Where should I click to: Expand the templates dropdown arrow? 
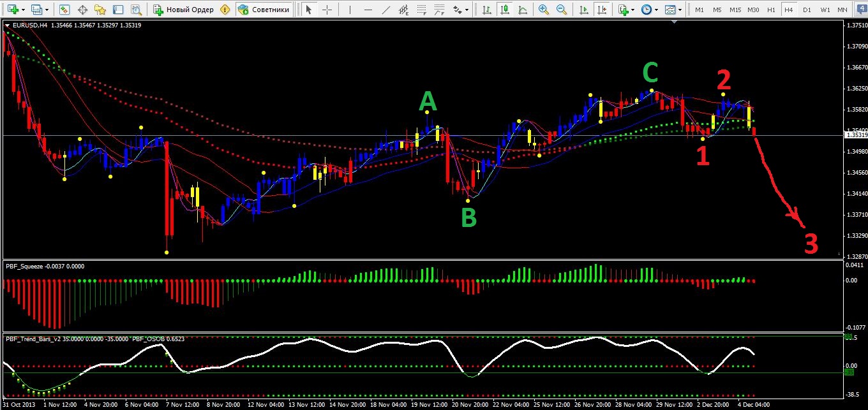[x=681, y=10]
